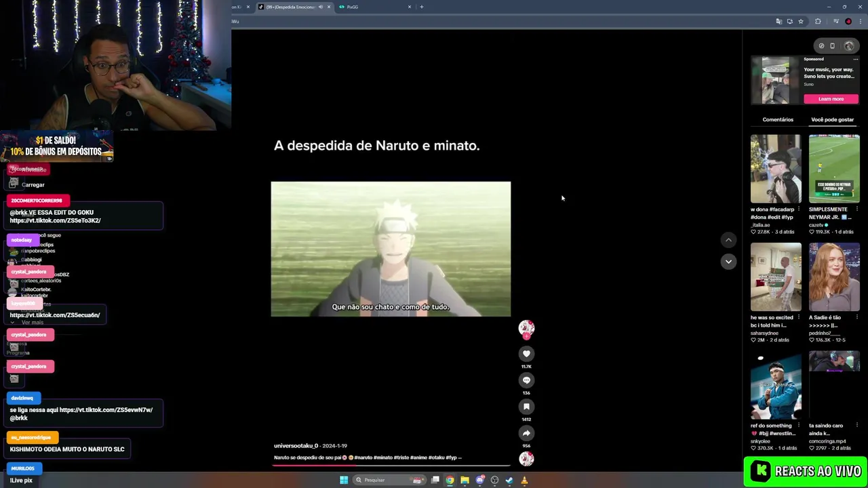868x488 pixels.
Task: Open the #anime hashtag link
Action: pyautogui.click(x=418, y=457)
